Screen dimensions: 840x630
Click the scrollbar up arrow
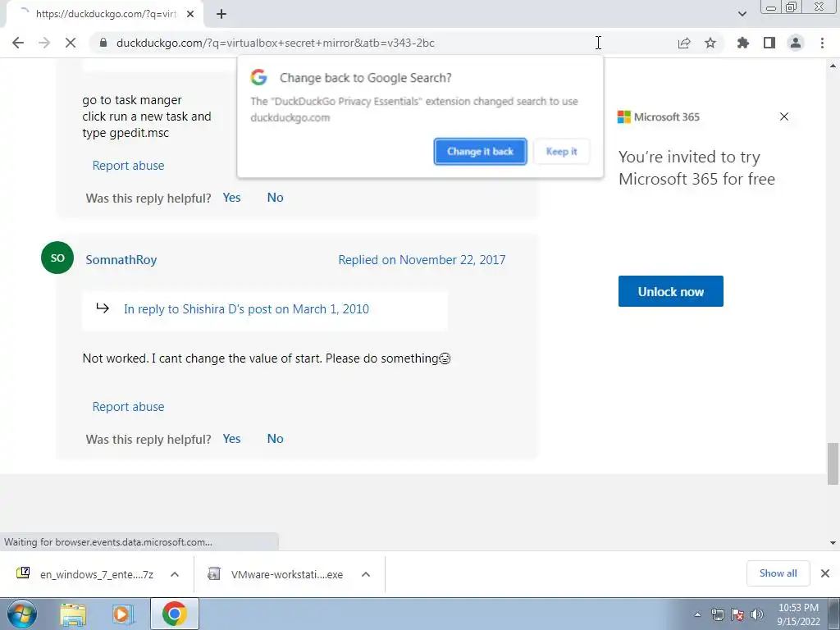tap(833, 66)
